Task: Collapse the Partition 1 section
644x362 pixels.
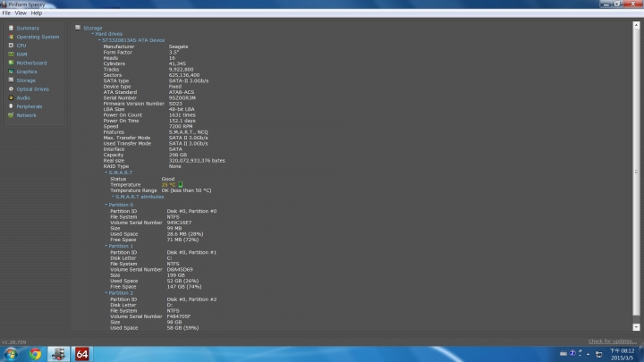Action: (x=106, y=246)
